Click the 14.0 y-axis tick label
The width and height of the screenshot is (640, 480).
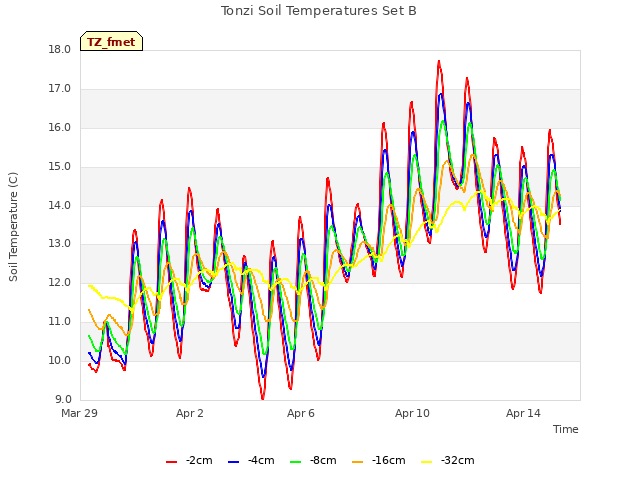[60, 205]
